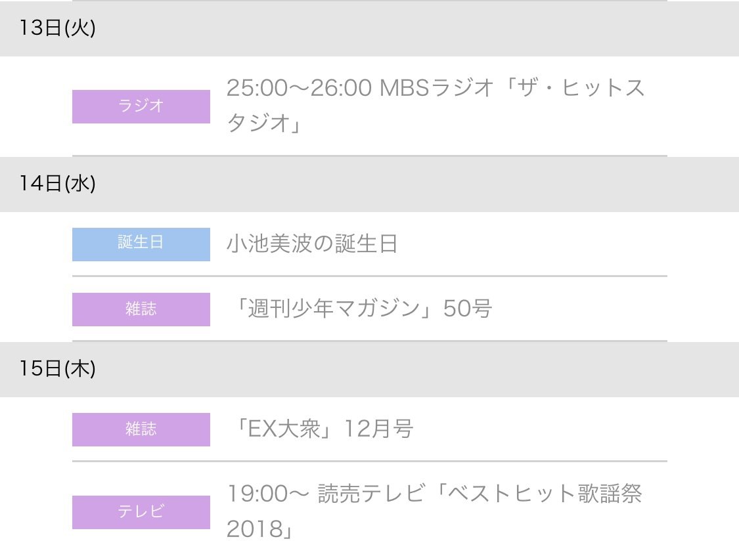Click the purple テレビ category tag
This screenshot has width=739, height=560.
point(141,513)
